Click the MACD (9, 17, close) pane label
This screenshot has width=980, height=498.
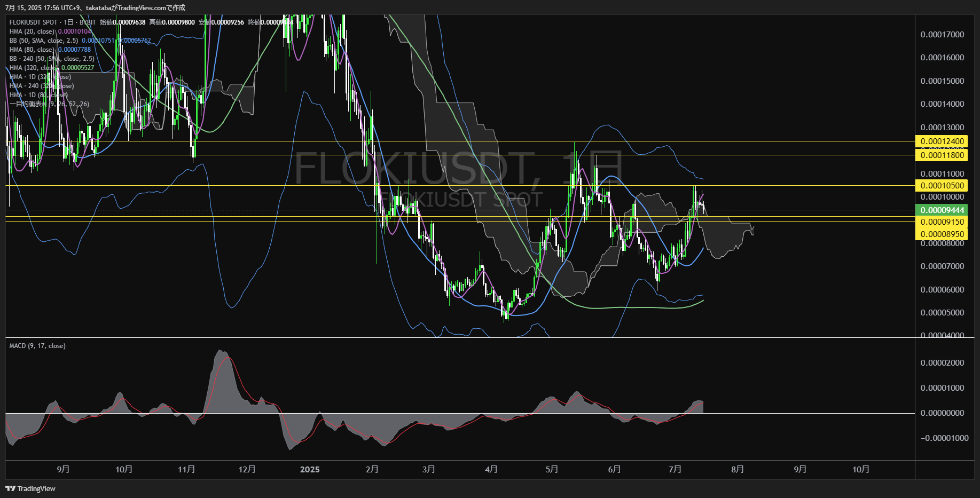click(37, 346)
